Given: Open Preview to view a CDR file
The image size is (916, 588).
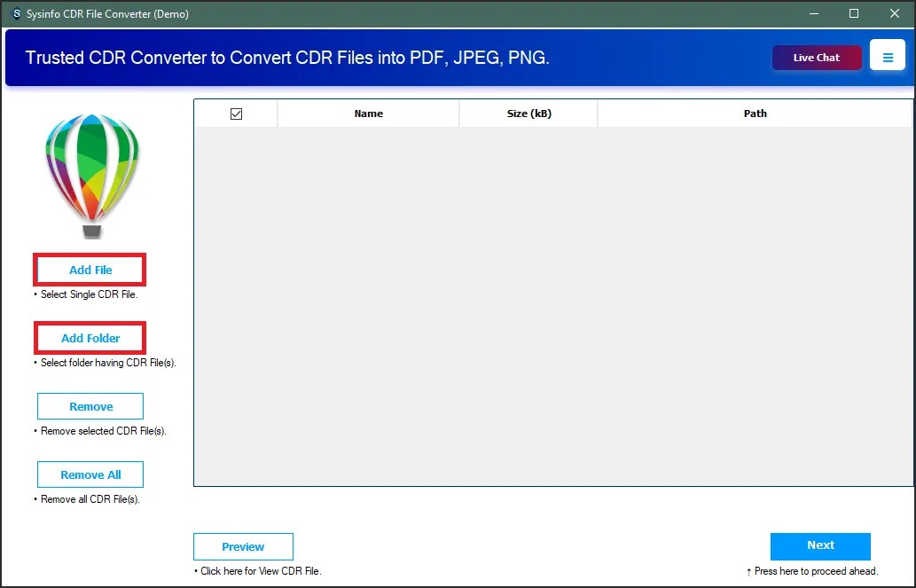Looking at the screenshot, I should click(x=243, y=546).
